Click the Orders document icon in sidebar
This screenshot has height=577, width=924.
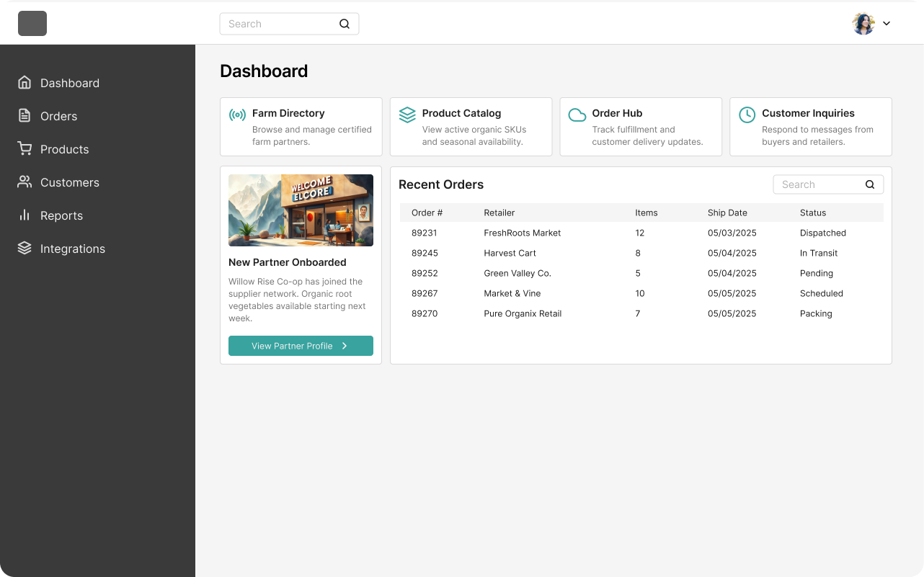25,116
